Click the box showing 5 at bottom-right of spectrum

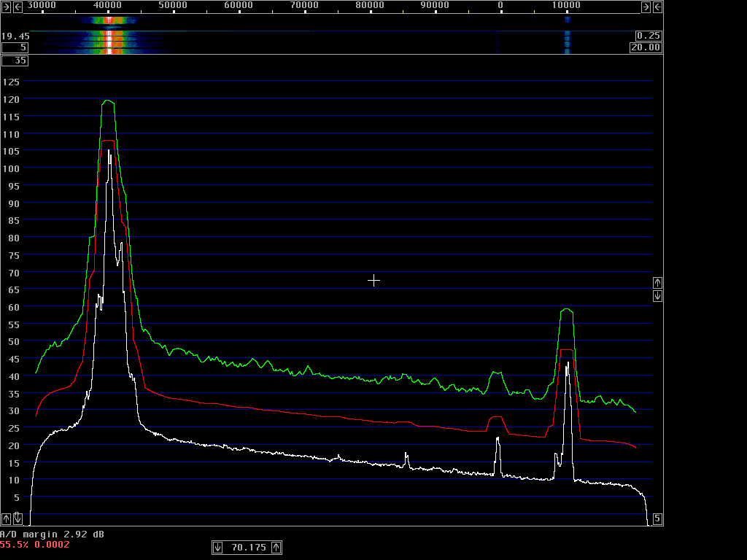pyautogui.click(x=657, y=518)
